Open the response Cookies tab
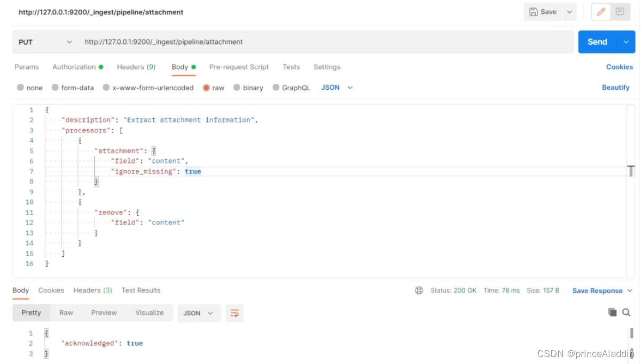 [x=51, y=290]
